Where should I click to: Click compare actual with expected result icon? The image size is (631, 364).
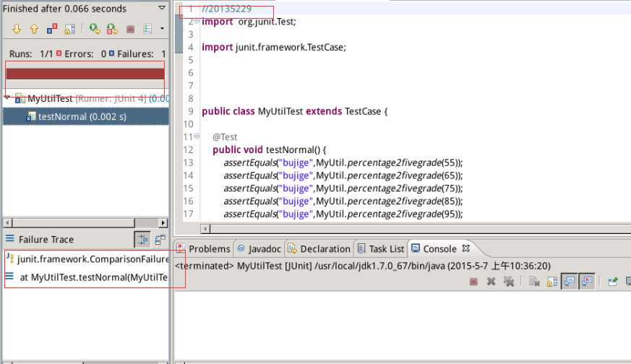click(x=160, y=240)
